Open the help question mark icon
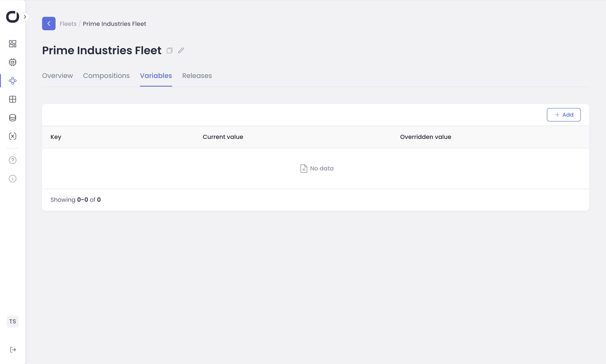This screenshot has height=364, width=606. coord(13,160)
